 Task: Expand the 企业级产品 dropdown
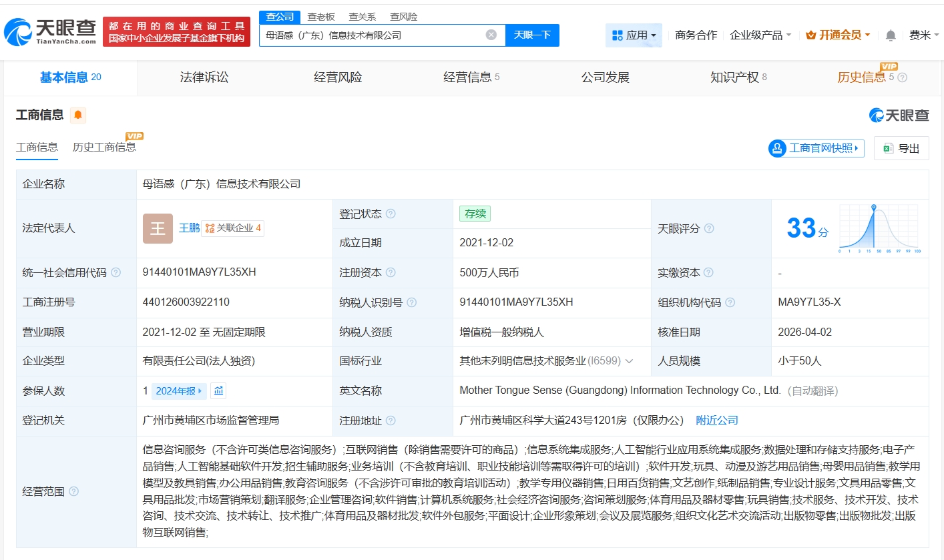pyautogui.click(x=760, y=35)
